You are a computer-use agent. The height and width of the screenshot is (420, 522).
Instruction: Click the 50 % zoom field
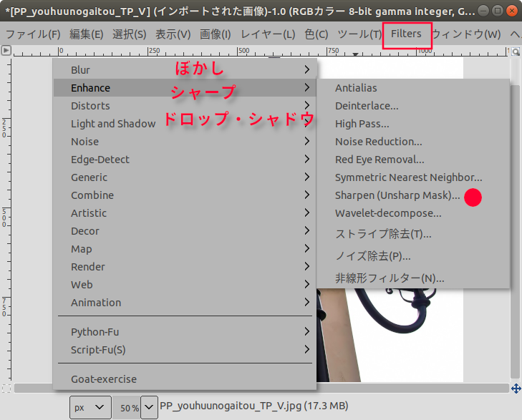pyautogui.click(x=126, y=408)
